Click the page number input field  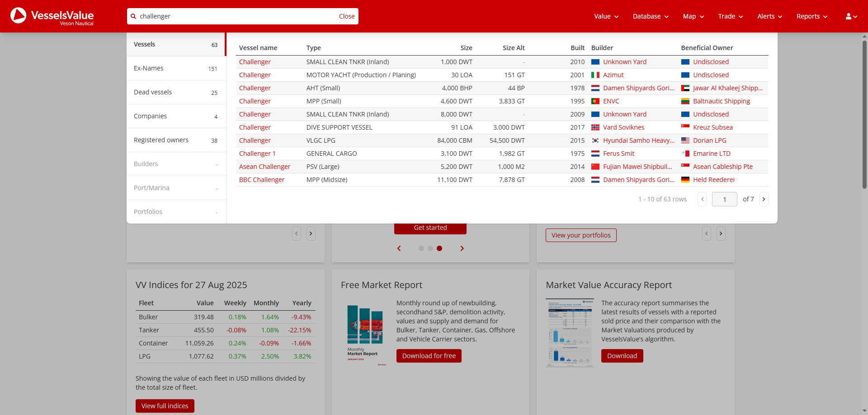[724, 199]
